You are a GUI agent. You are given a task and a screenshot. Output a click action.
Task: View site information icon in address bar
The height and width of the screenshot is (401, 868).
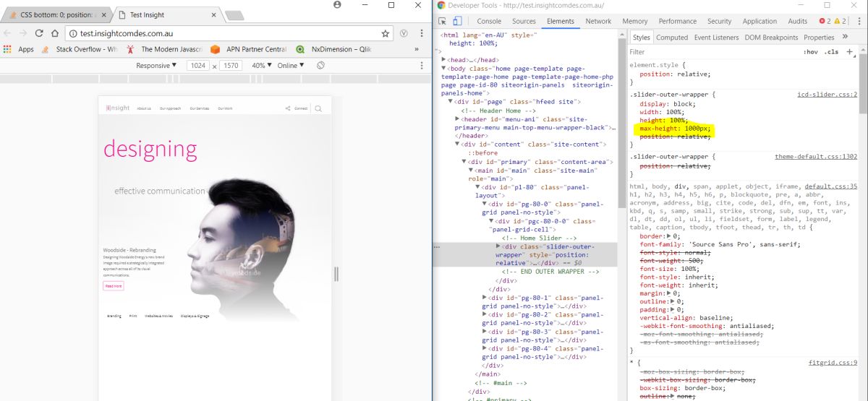[72, 33]
